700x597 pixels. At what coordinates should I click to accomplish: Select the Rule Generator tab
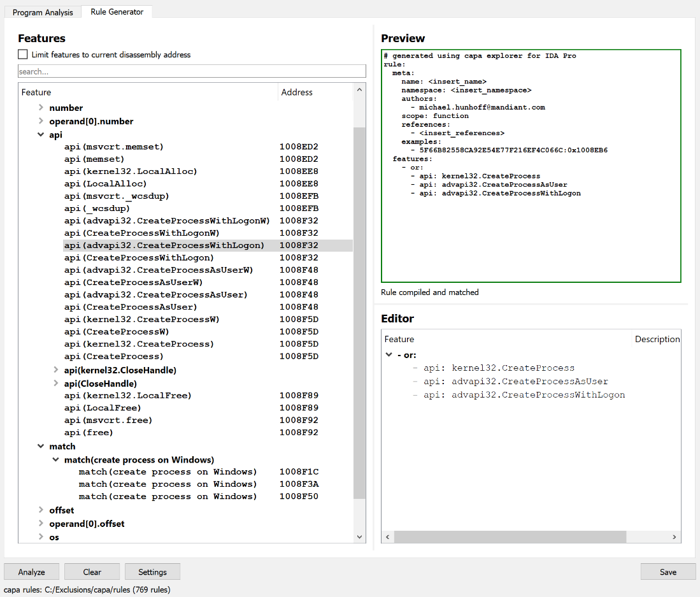[x=117, y=11]
